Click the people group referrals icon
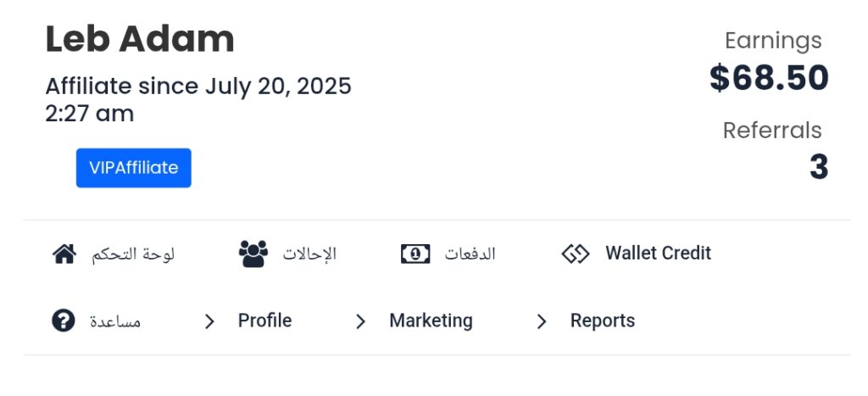This screenshot has width=868, height=396. [x=253, y=254]
